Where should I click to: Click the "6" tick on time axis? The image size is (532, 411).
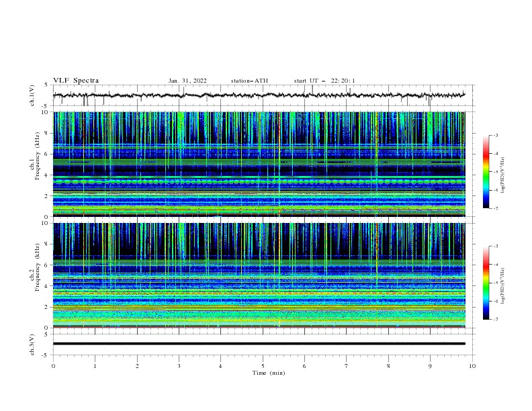[x=304, y=366]
